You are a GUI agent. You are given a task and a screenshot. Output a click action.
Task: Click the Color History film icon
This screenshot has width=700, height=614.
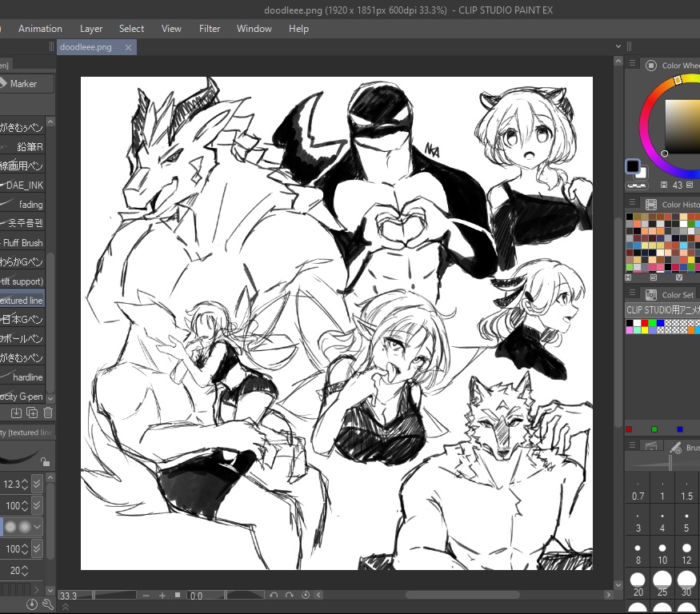(x=651, y=205)
